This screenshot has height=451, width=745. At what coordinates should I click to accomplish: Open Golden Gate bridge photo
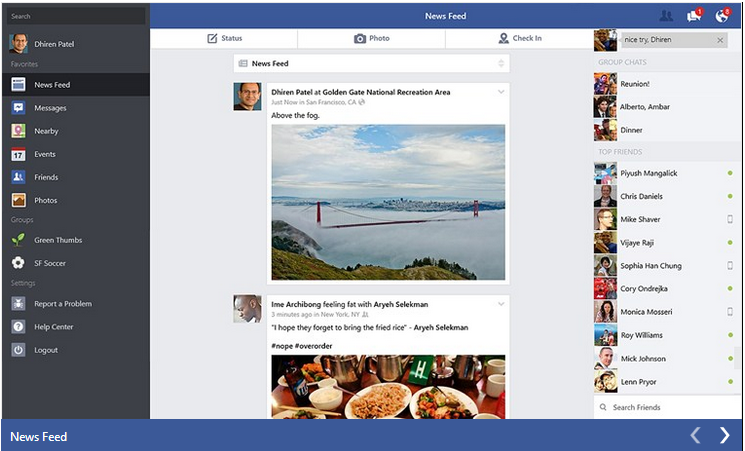point(388,202)
